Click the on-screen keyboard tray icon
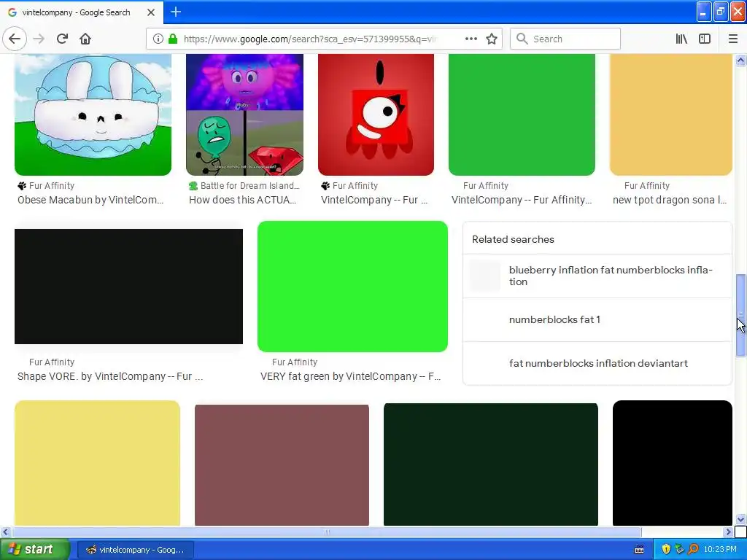The height and width of the screenshot is (560, 747). 639,550
